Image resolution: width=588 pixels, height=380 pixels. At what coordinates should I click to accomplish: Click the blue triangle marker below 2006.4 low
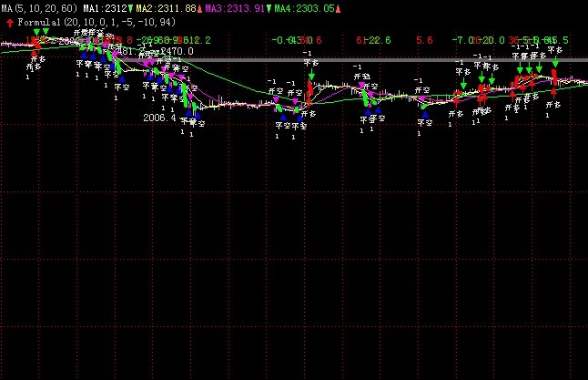coord(188,114)
